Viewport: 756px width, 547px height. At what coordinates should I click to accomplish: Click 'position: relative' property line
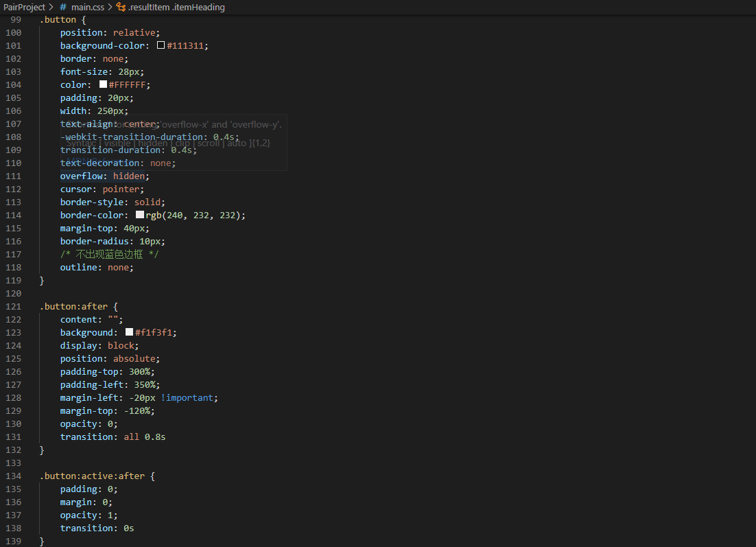point(110,33)
